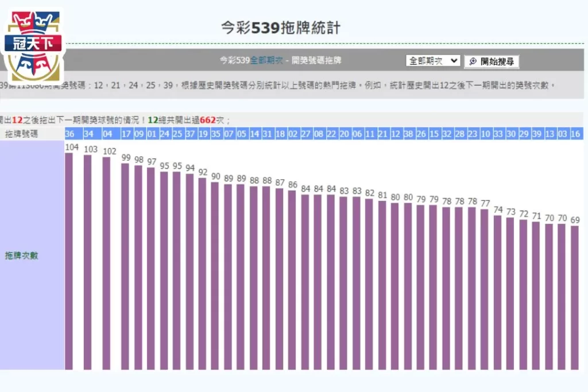Viewport: 588px width, 392px height.
Task: Click the magnifier icon in 開始搜尋 button
Action: pos(473,61)
